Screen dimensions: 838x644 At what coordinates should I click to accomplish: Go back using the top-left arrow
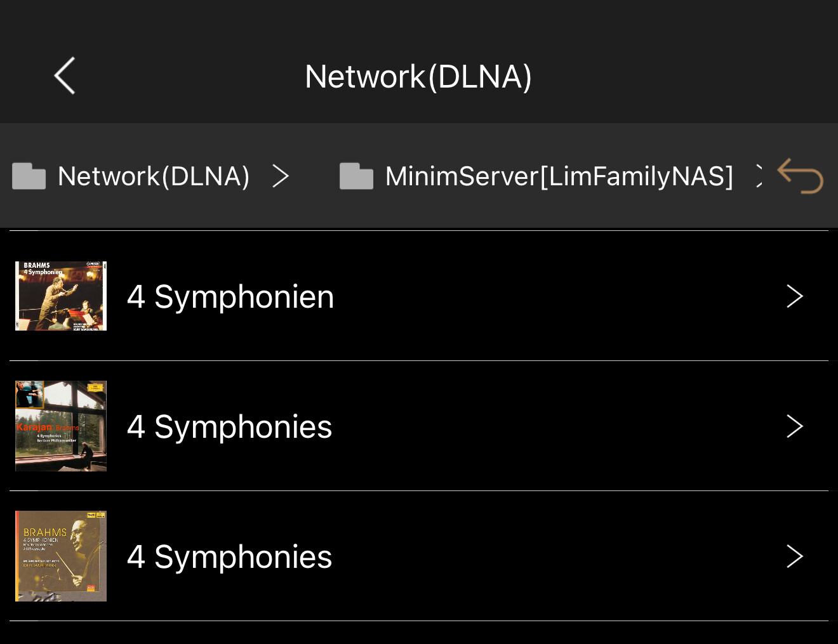pos(65,76)
